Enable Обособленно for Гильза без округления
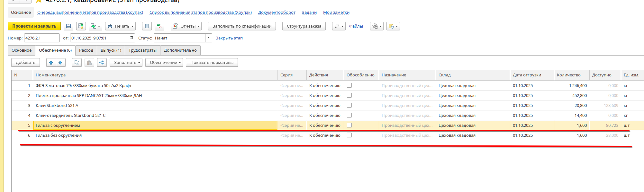Viewport: 644px width, 192px height. pyautogui.click(x=349, y=135)
